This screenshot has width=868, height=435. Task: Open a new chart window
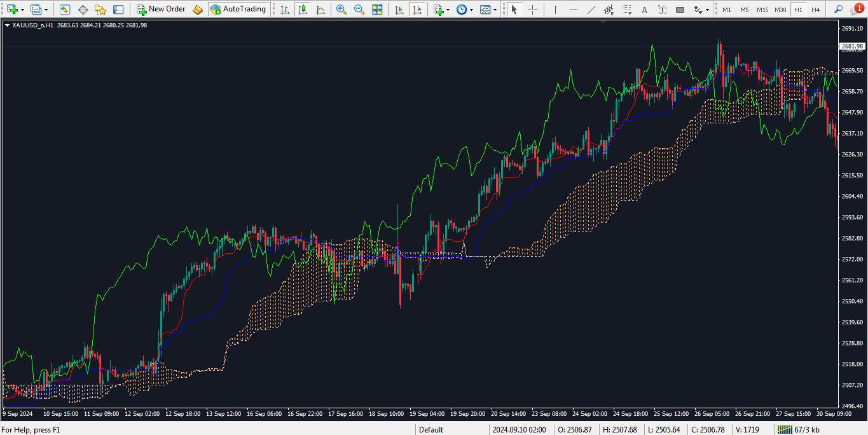[12, 10]
